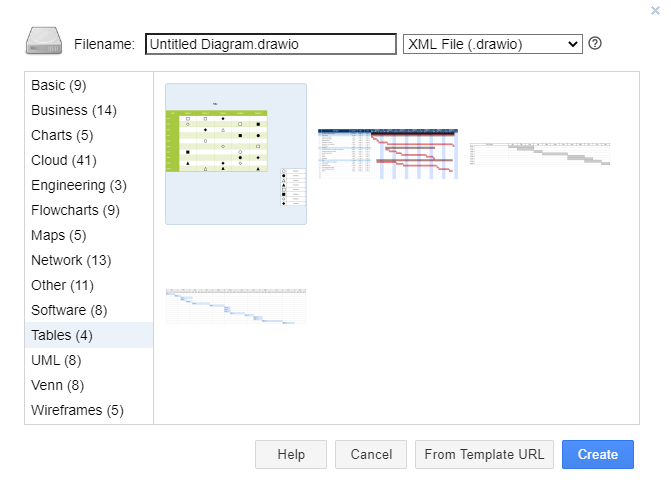Click the From Template URL button
The height and width of the screenshot is (483, 671).
tap(484, 454)
